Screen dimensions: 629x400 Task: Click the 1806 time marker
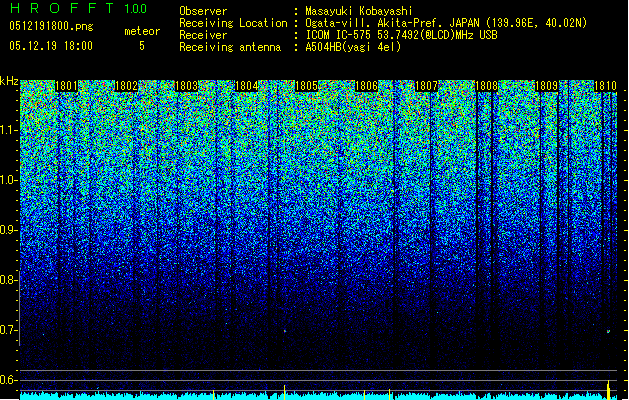pos(367,86)
